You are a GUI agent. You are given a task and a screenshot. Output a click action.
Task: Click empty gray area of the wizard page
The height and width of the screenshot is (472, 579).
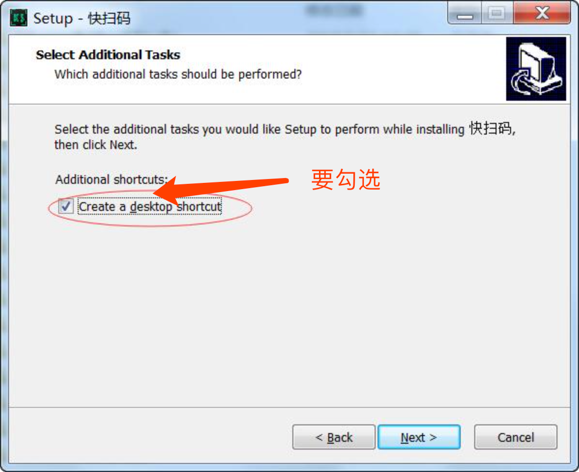[290, 314]
